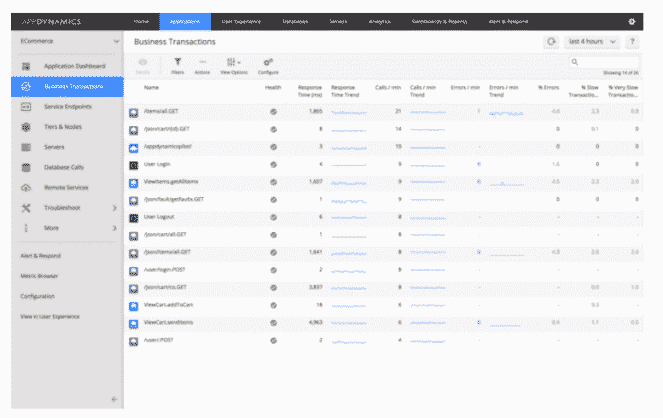Sort by Response Time (ms) column header
This screenshot has width=663, height=418.
click(x=310, y=91)
